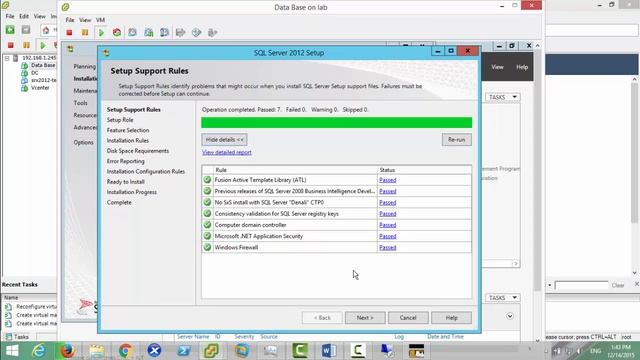Click the operation completed green progress bar
The width and height of the screenshot is (640, 360).
[x=336, y=122]
